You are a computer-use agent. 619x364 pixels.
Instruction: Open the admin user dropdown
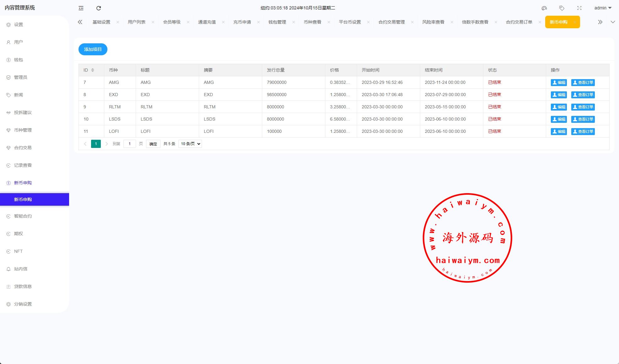[603, 8]
